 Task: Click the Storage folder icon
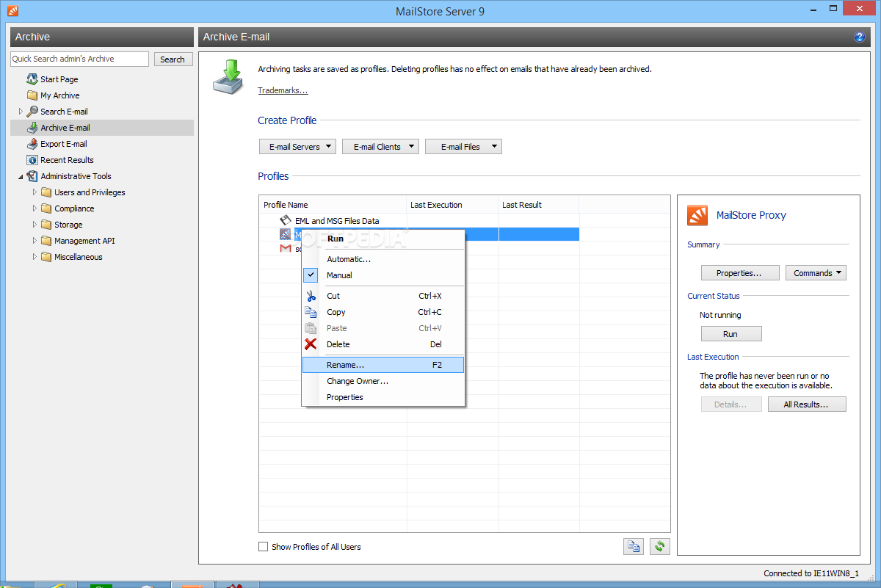(x=46, y=225)
